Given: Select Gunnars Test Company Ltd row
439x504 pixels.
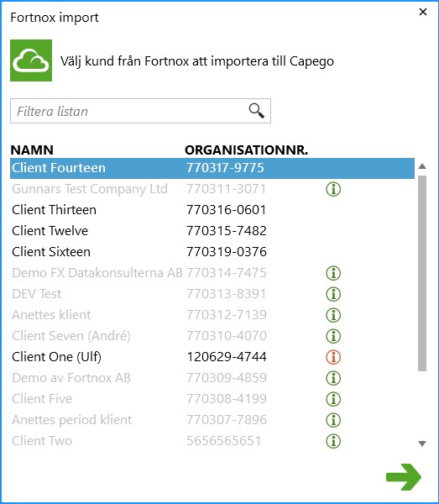Looking at the screenshot, I should coord(212,189).
